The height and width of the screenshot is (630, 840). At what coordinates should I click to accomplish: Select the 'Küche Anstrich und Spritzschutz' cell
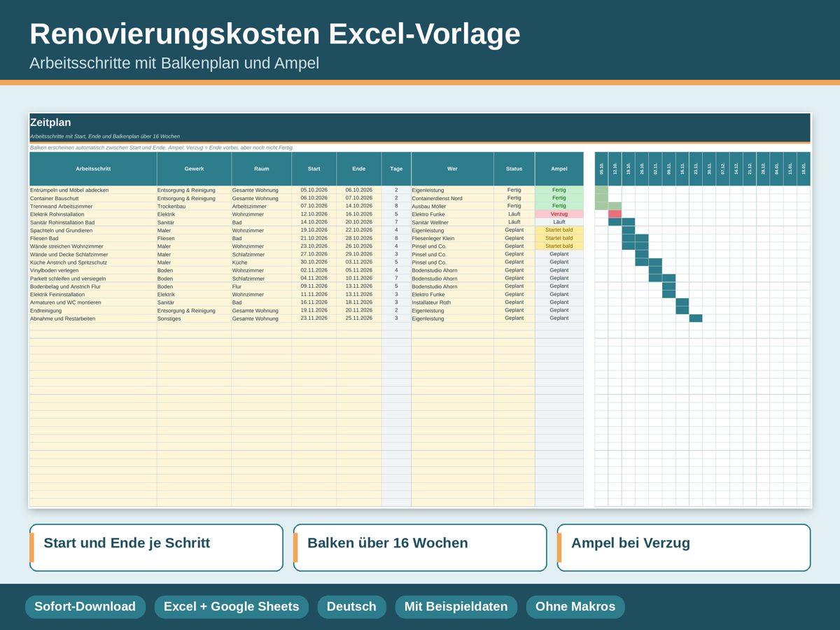pos(93,262)
